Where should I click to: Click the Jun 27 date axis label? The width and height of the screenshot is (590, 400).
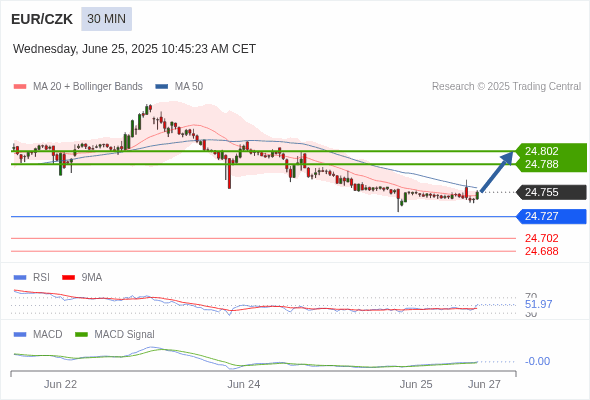click(484, 385)
